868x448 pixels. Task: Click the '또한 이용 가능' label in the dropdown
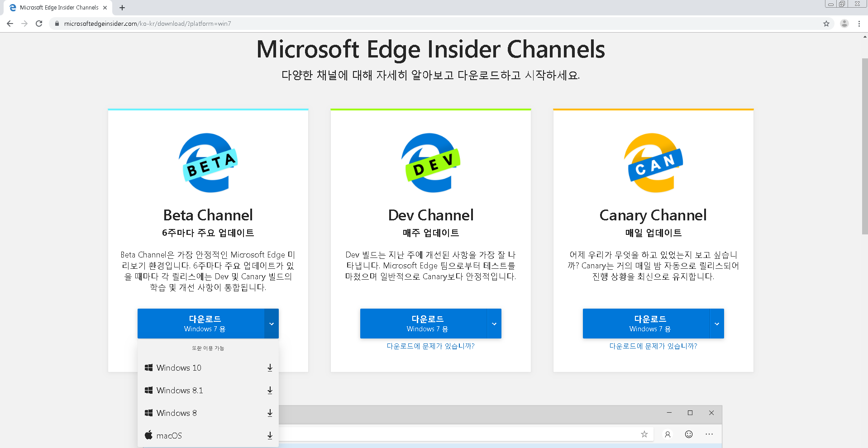point(208,348)
